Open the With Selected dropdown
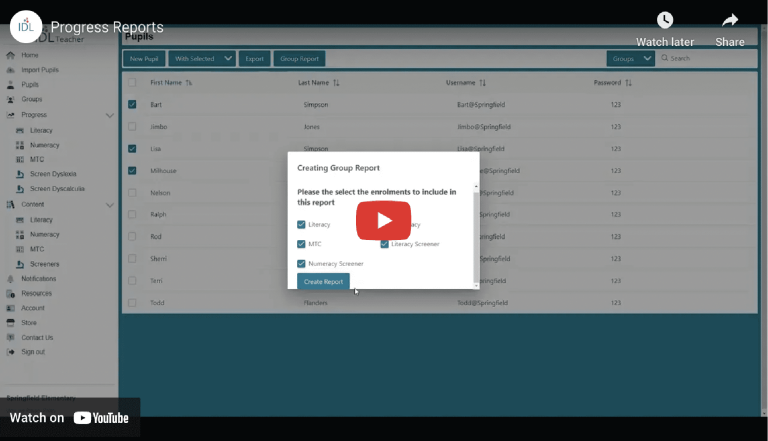 [x=202, y=58]
